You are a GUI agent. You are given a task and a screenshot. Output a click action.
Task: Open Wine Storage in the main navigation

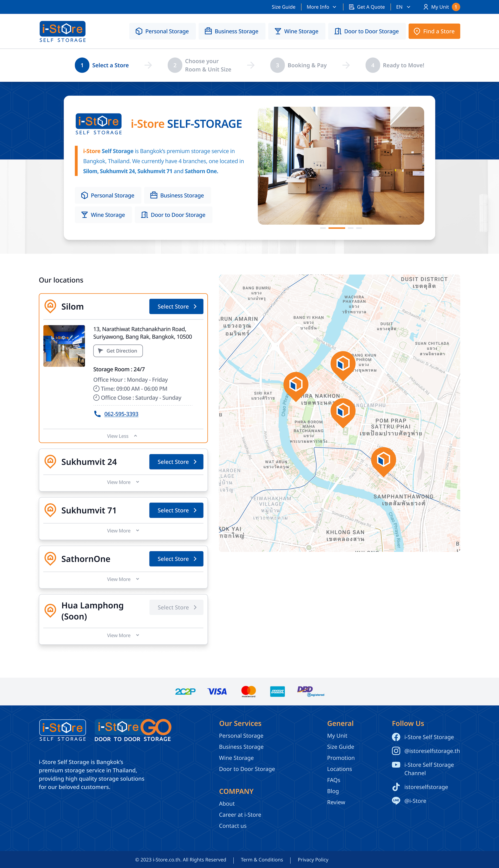297,31
